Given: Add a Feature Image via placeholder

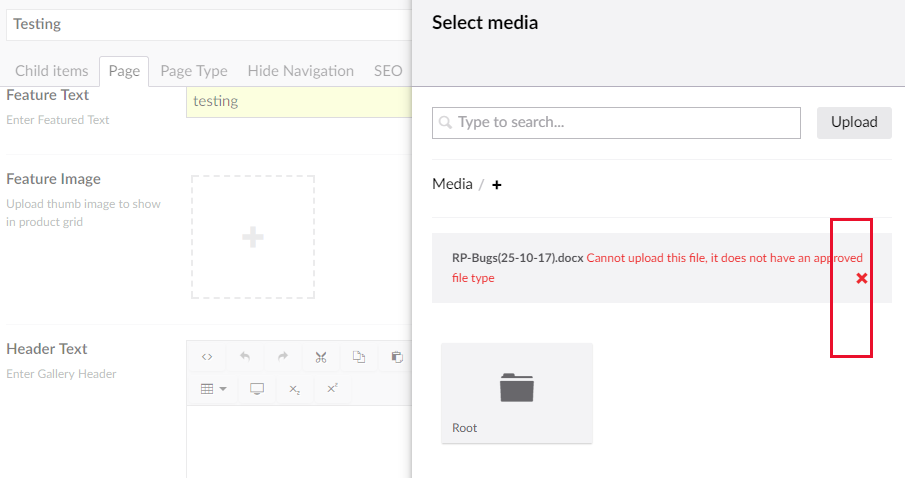Looking at the screenshot, I should coord(253,237).
